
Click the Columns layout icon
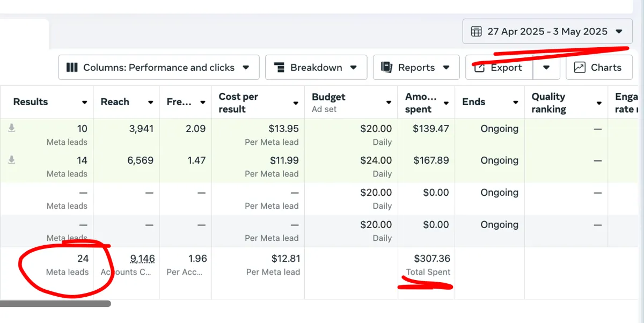(72, 68)
